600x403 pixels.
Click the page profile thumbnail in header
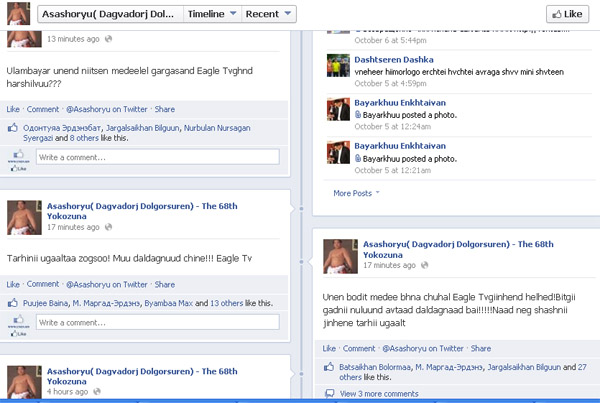click(18, 14)
